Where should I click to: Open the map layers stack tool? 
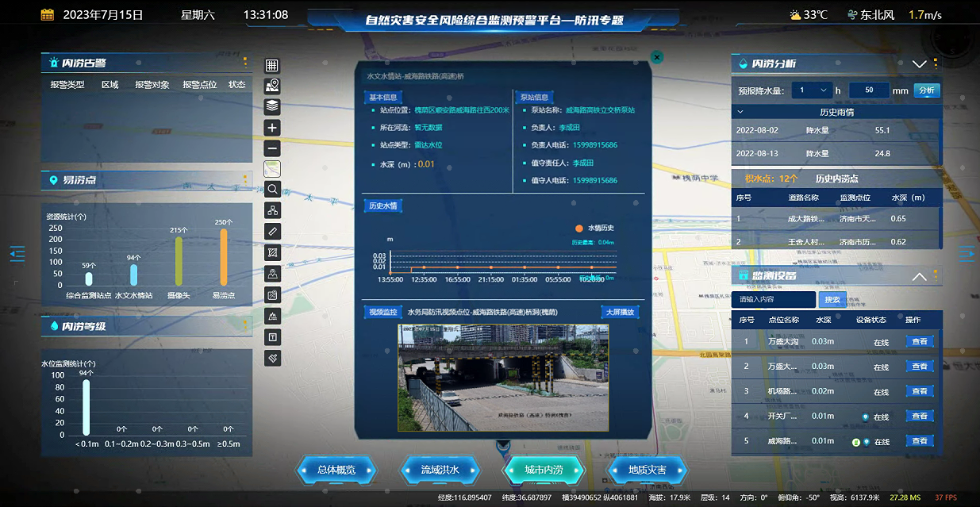(x=272, y=106)
